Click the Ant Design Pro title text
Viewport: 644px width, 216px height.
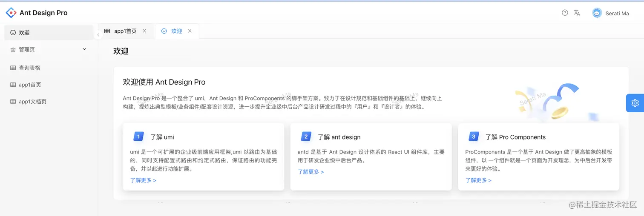(x=43, y=13)
